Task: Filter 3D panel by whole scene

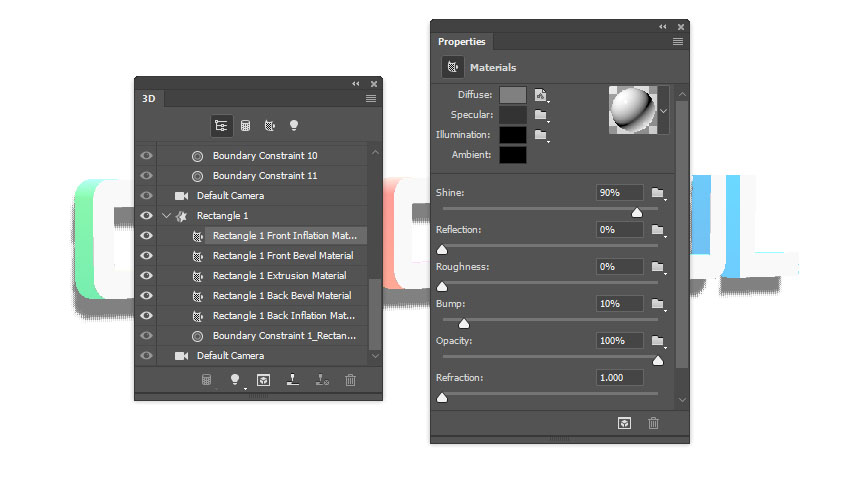Action: [221, 126]
